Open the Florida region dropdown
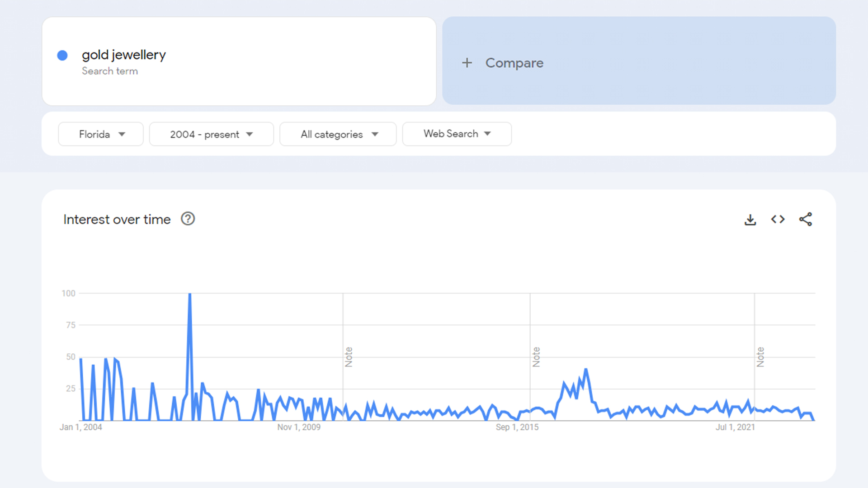Image resolution: width=868 pixels, height=488 pixels. [100, 134]
